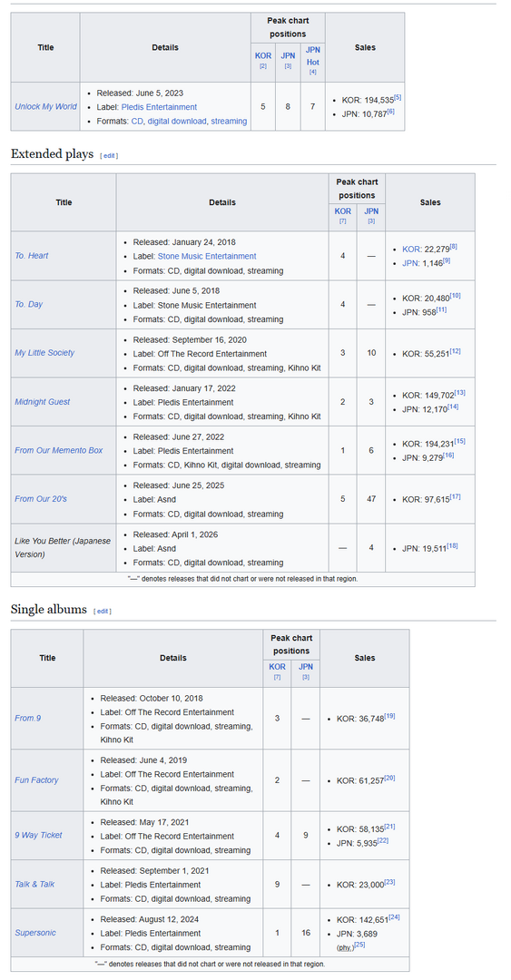Open footnote reference [5] beside the 194,535 sales figure
The height and width of the screenshot is (980, 511).
(398, 98)
